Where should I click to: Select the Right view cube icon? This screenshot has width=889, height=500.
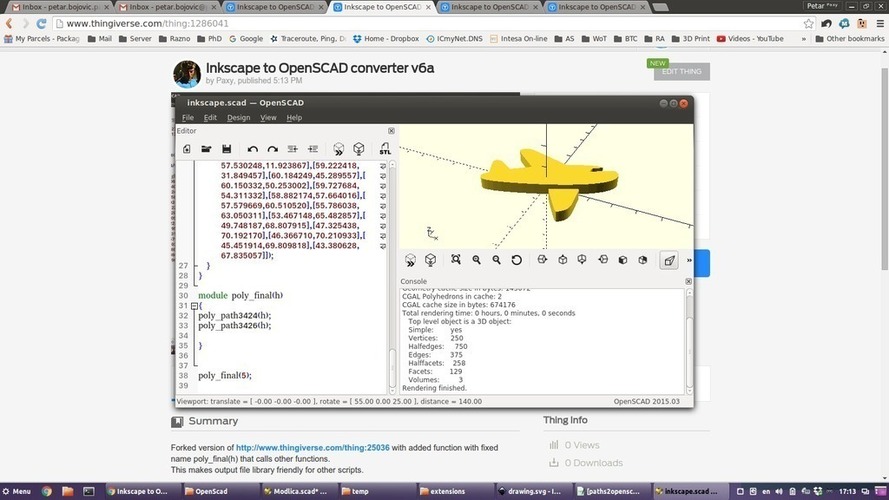coord(542,260)
